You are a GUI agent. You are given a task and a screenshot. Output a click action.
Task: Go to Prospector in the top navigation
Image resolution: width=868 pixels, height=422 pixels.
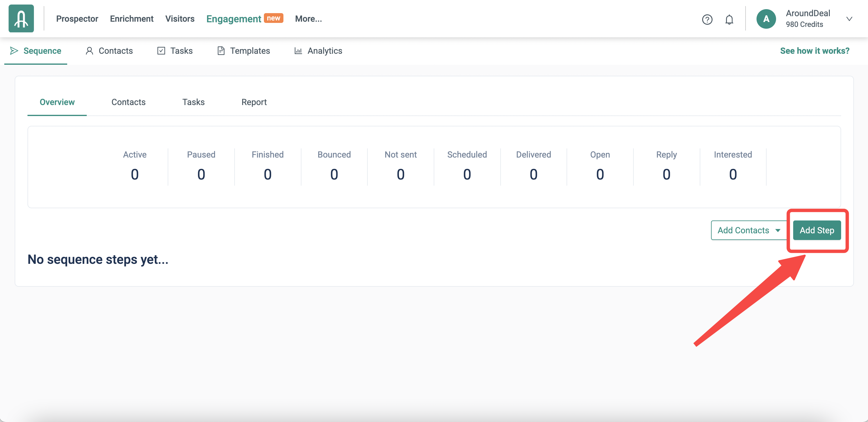coord(77,19)
